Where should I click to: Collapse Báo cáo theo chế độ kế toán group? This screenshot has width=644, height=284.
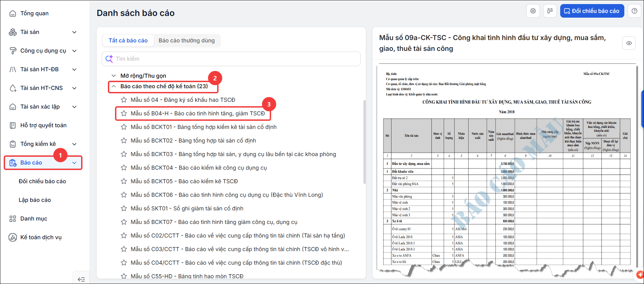click(114, 86)
